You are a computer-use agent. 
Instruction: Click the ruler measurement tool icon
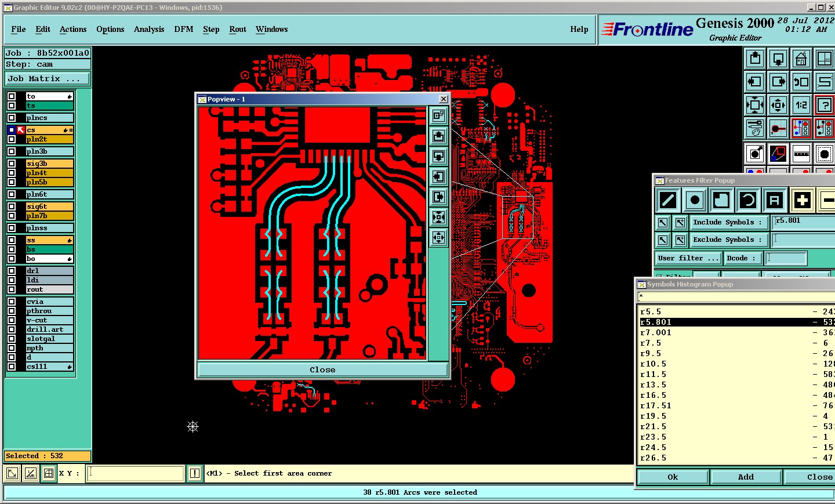coord(801,154)
